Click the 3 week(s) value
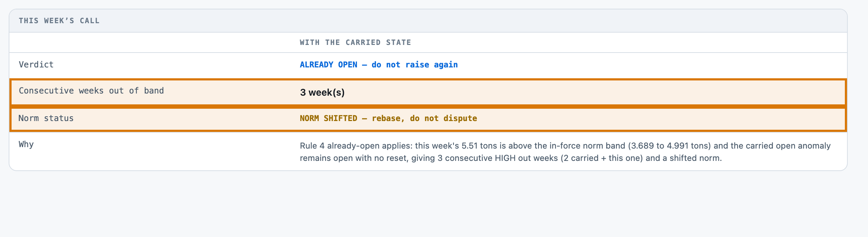Image resolution: width=868 pixels, height=237 pixels. (322, 92)
